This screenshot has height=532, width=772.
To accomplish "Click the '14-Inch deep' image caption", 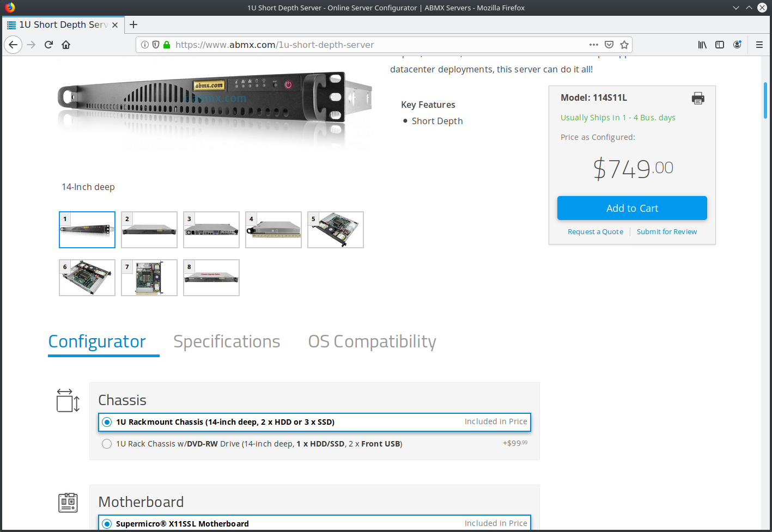I will click(88, 187).
